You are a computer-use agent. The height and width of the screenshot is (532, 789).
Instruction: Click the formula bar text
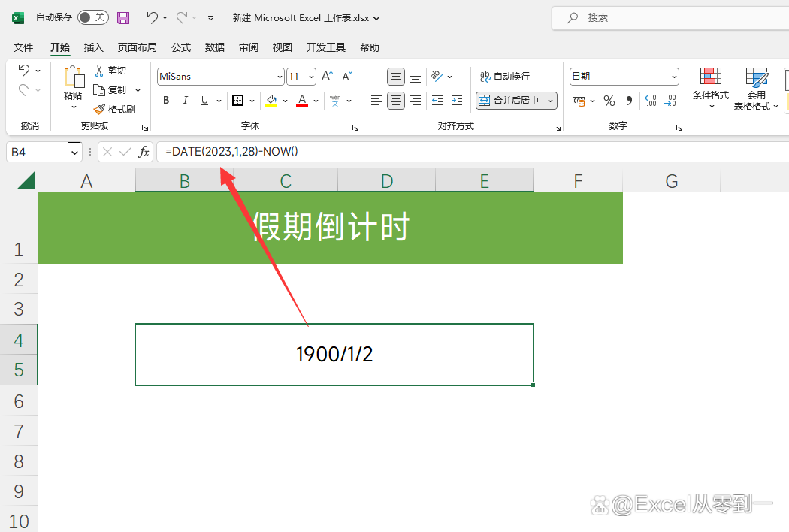point(231,152)
